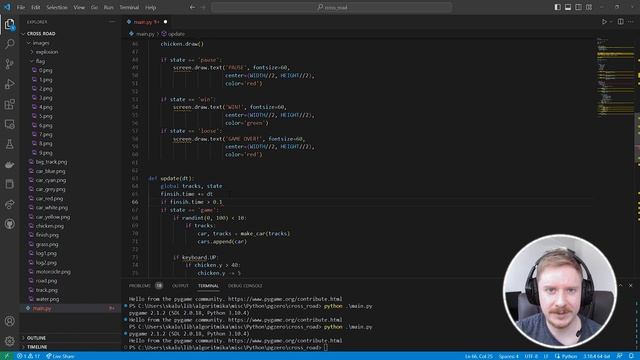This screenshot has height=360, width=640.
Task: Collapse the flag folder
Action: pyautogui.click(x=40, y=61)
